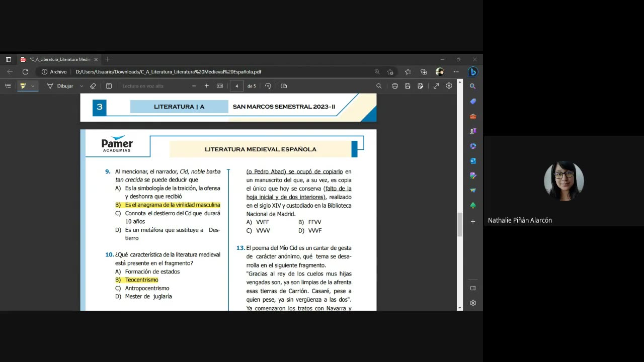Save the PDF file
Image resolution: width=644 pixels, height=362 pixels.
(x=408, y=86)
